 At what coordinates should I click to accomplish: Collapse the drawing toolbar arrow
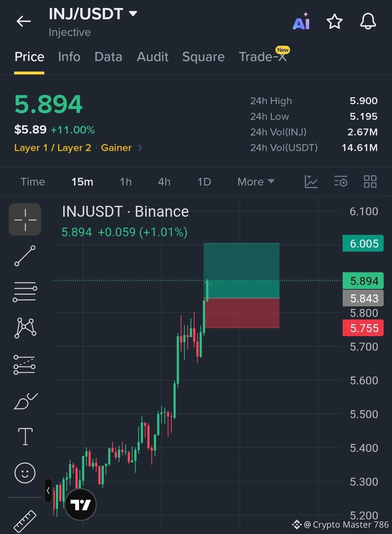[48, 490]
